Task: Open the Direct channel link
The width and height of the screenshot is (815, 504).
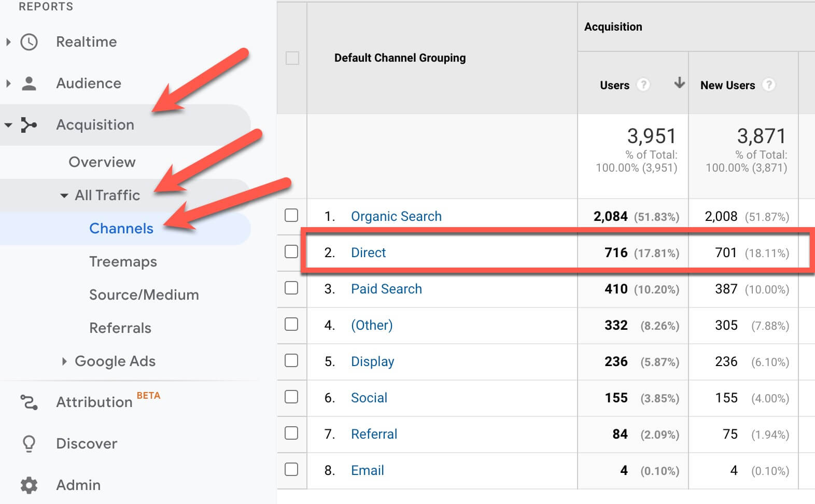Action: [369, 253]
